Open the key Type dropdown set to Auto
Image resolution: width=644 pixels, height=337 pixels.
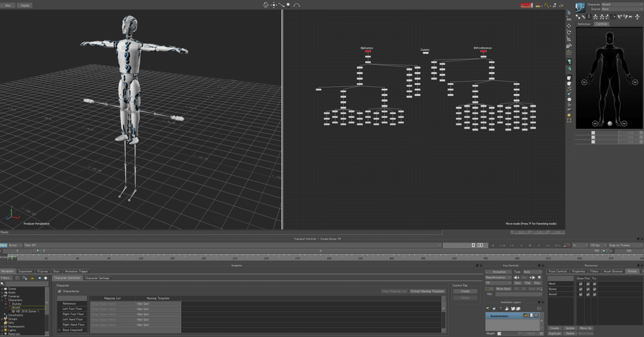coord(533,272)
